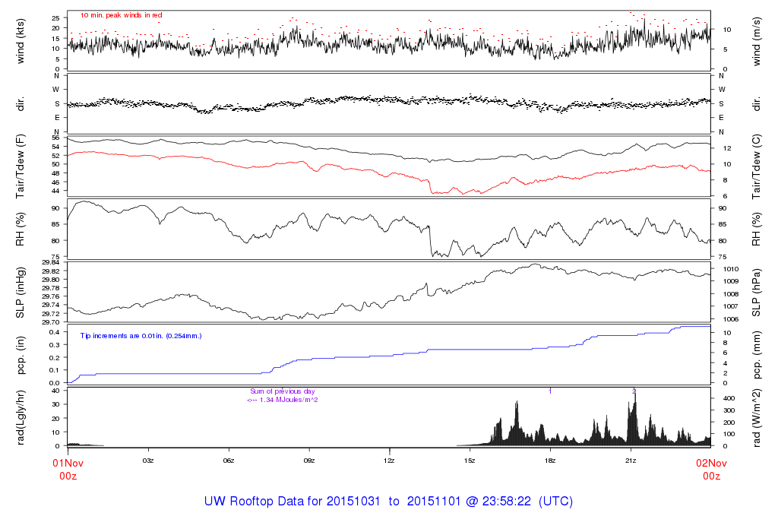Click the '29.84' pressure axis value
Image resolution: width=778 pixels, height=532 pixels.
51,262
